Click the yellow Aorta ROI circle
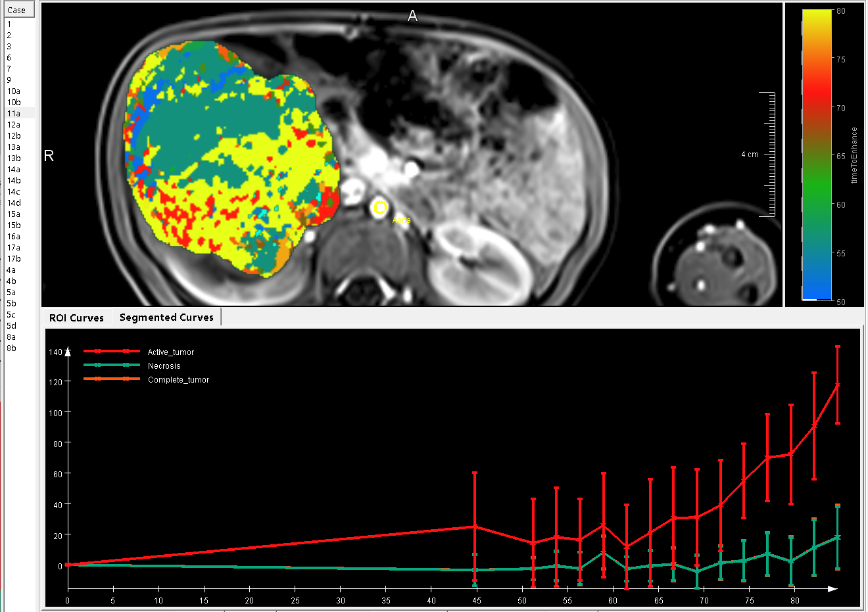The height and width of the screenshot is (612, 868). pyautogui.click(x=380, y=208)
